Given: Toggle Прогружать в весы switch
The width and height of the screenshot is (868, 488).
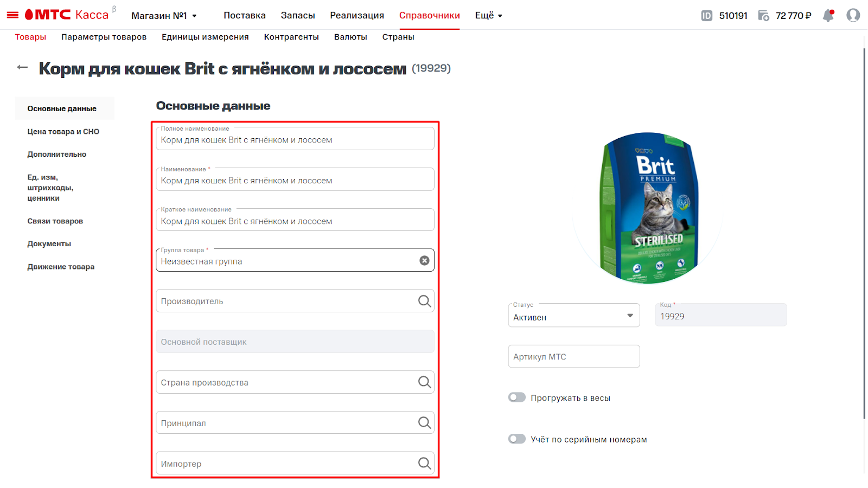Looking at the screenshot, I should pyautogui.click(x=517, y=397).
